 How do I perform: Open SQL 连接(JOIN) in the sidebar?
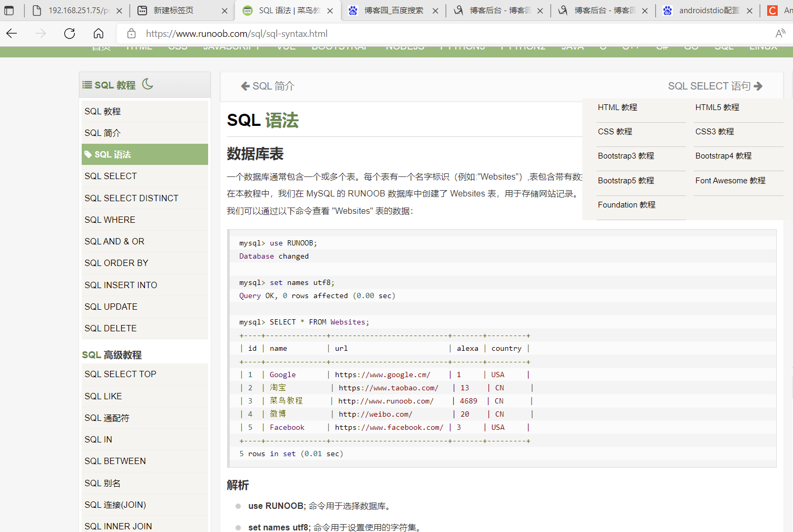coord(145,505)
